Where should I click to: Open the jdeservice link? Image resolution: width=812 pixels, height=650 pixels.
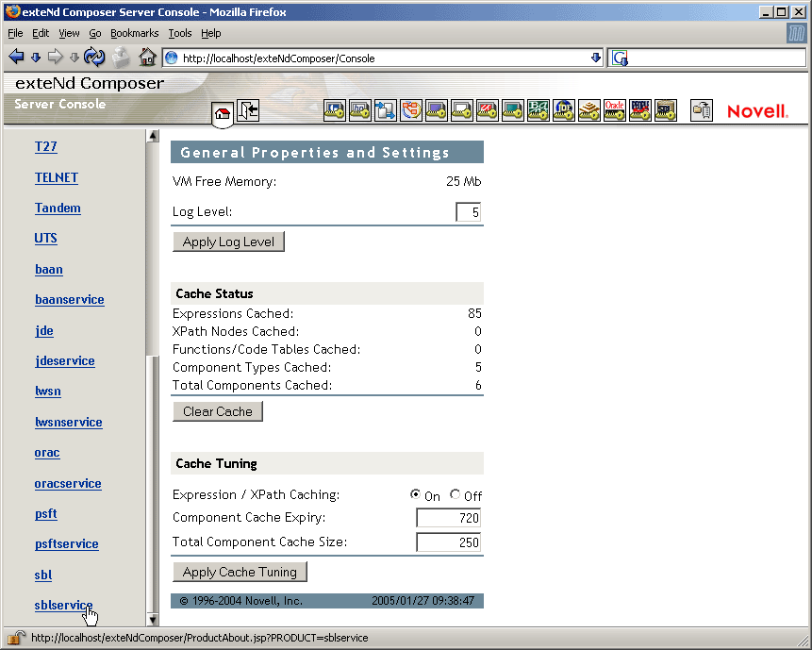click(x=65, y=360)
